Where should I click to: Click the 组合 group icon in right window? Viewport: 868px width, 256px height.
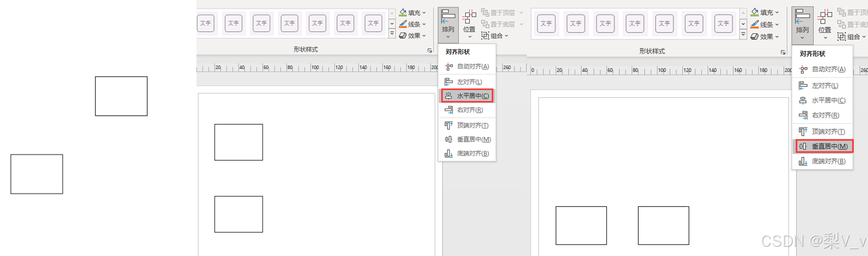pyautogui.click(x=842, y=37)
